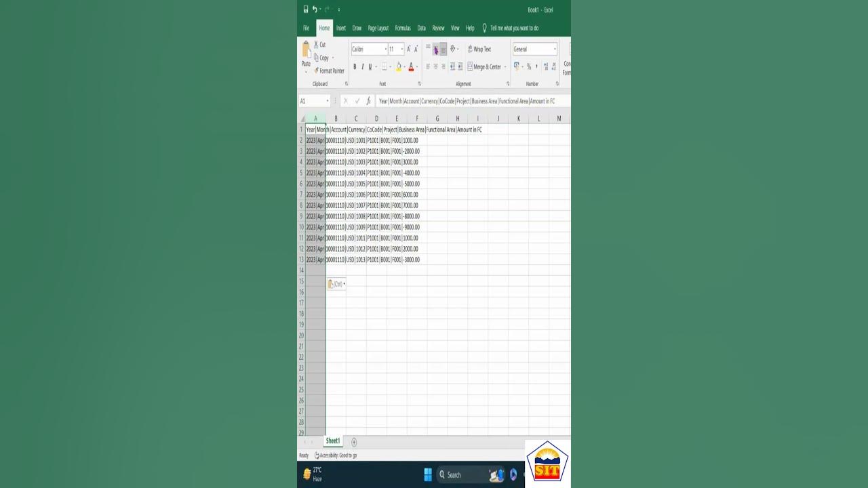Decrease the cell indent
868x488 pixels.
pos(452,66)
